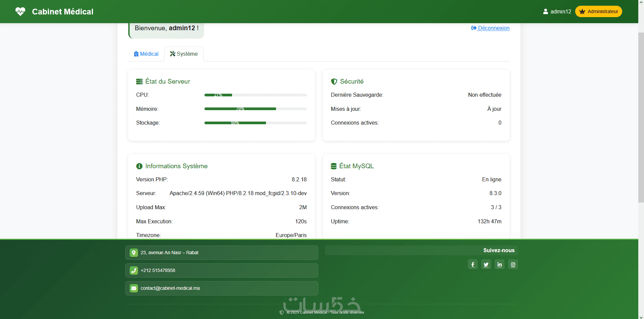The height and width of the screenshot is (319, 644).
Task: Open the LinkedIn social link
Action: pos(500,264)
